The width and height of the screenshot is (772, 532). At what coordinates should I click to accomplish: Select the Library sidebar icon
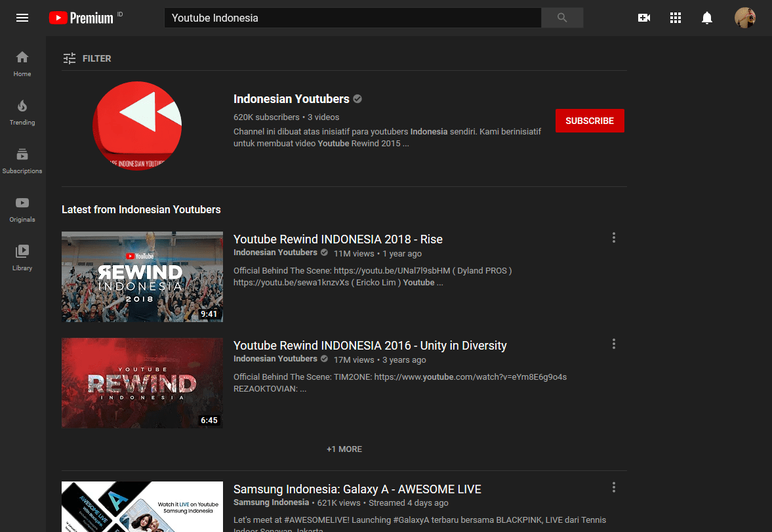(x=22, y=258)
